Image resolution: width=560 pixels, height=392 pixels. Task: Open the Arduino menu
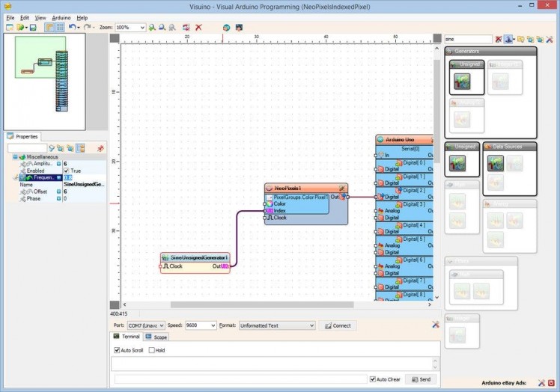click(x=61, y=17)
